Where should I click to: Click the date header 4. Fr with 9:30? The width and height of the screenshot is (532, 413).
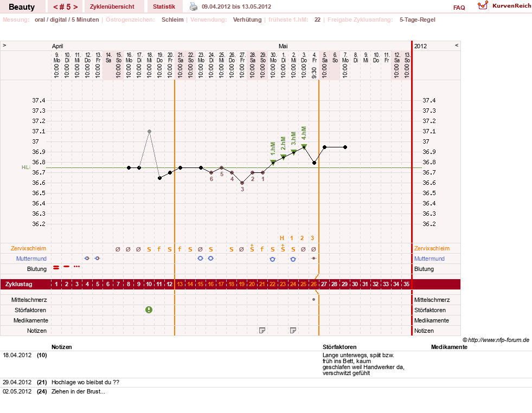click(314, 65)
